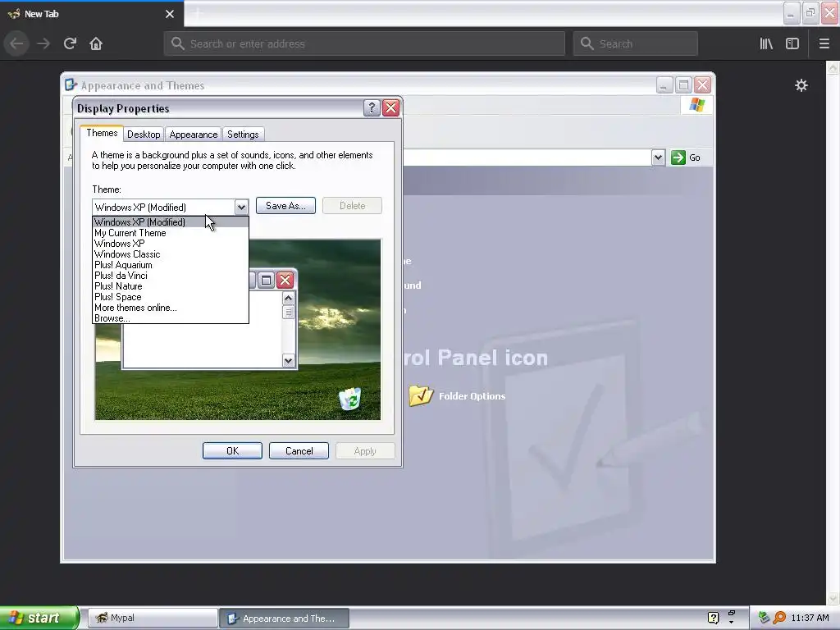Open the Library icon in browser toolbar

[x=766, y=43]
